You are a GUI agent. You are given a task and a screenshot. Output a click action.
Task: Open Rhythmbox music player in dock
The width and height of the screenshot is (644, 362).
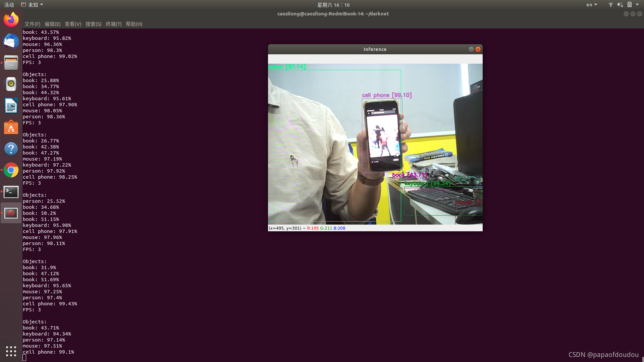11,84
